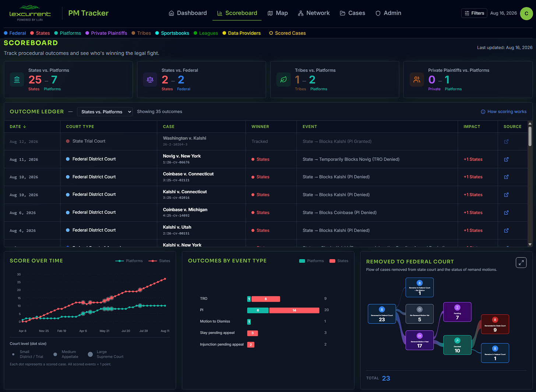The height and width of the screenshot is (392, 536).
Task: Sort ledger by Date column
Action: 18,127
